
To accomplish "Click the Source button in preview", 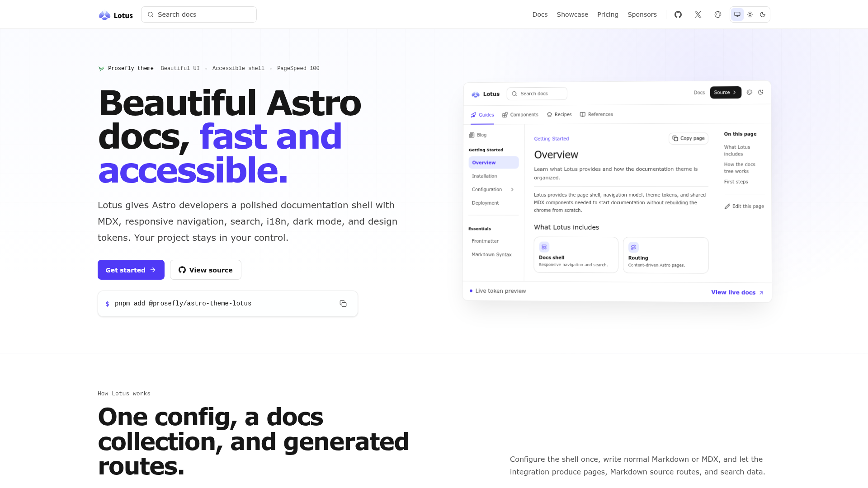I will [725, 92].
